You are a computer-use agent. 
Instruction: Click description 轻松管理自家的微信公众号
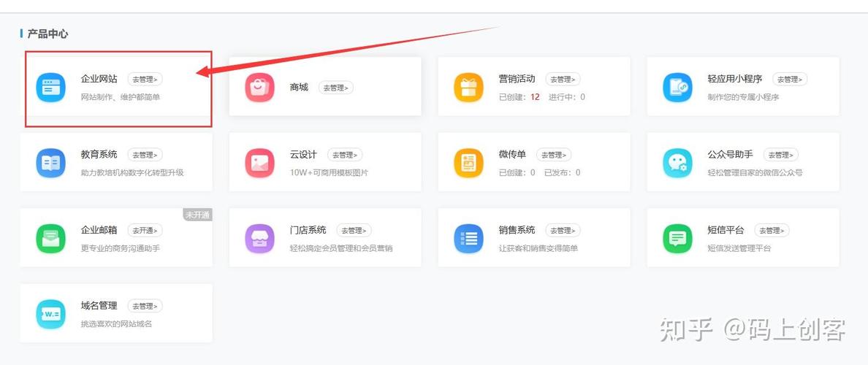755,173
